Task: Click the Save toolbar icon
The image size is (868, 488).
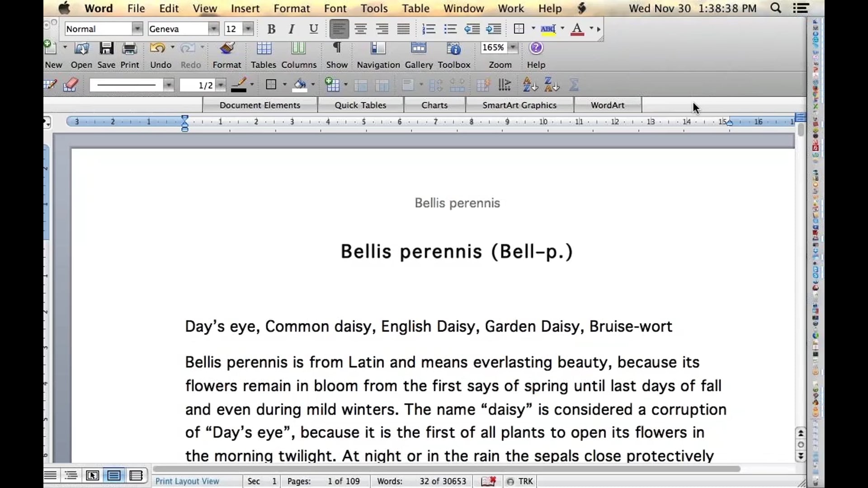Action: pyautogui.click(x=106, y=48)
